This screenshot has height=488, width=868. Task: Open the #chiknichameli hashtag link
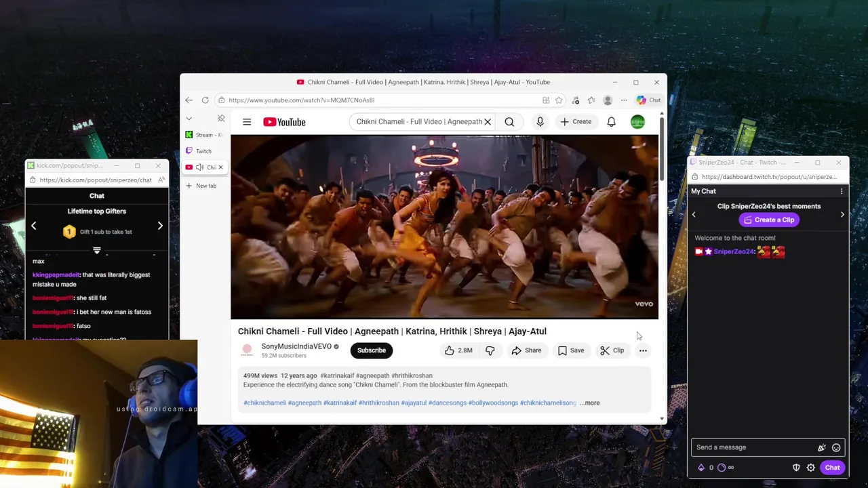(264, 403)
